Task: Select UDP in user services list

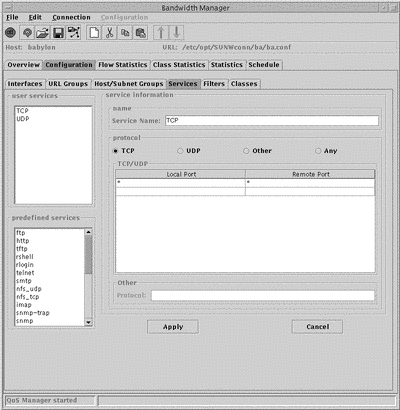Action: tap(53, 119)
